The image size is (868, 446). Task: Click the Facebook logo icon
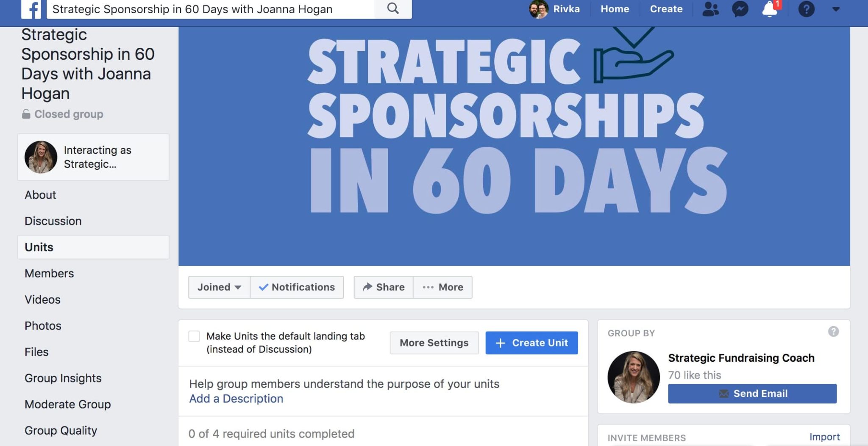[31, 9]
